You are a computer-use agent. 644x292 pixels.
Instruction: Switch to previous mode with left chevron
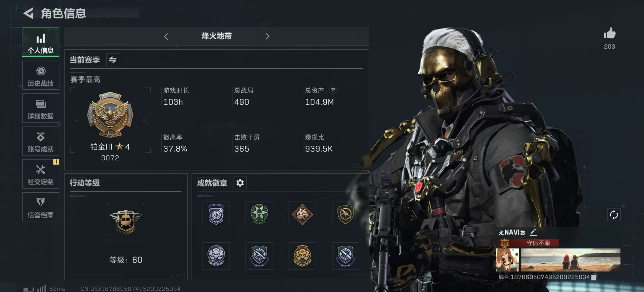coord(166,36)
